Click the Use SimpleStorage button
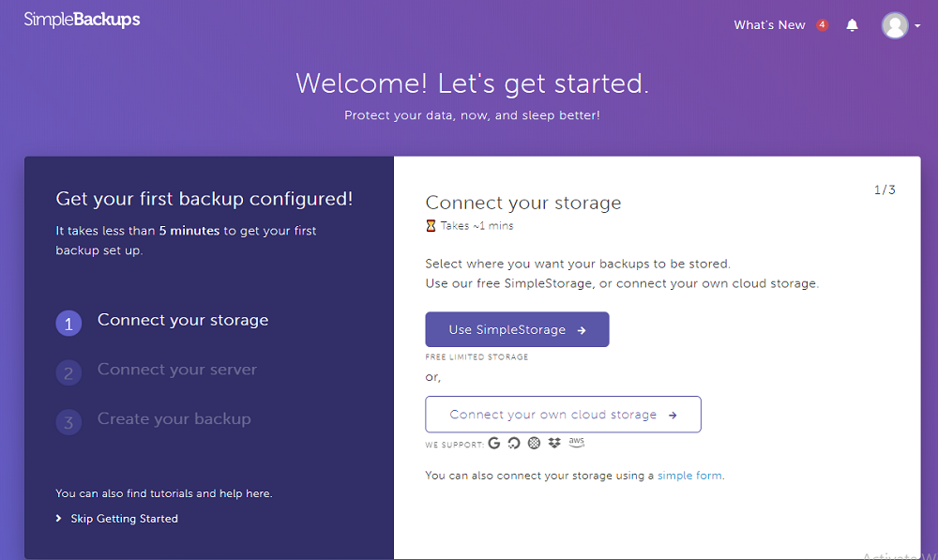The image size is (938, 560). click(x=517, y=329)
